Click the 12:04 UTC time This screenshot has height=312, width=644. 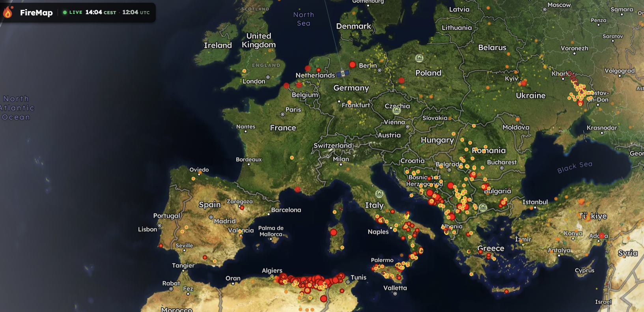pos(136,12)
